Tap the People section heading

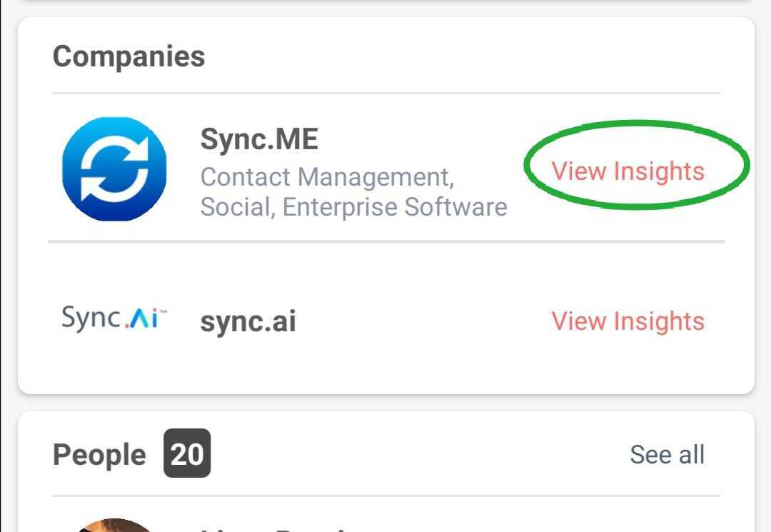tap(99, 455)
